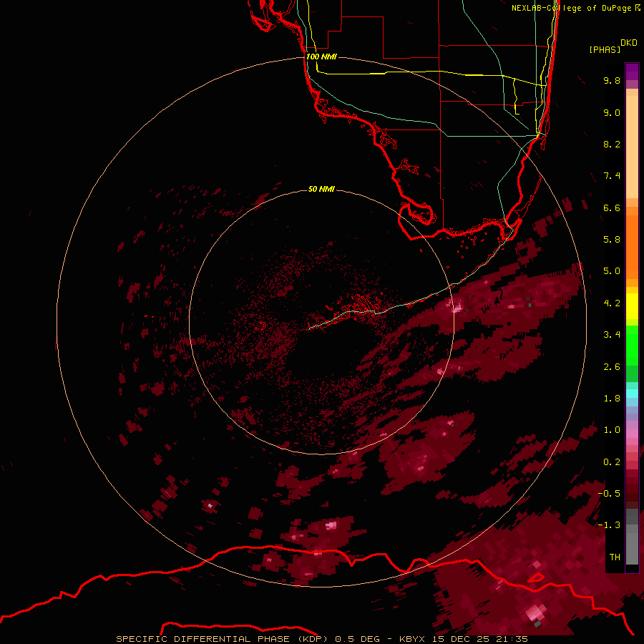
Task: Click the SPECIFIC DIFFERENTIAL PHASE (KDP) caption
Action: 222,639
